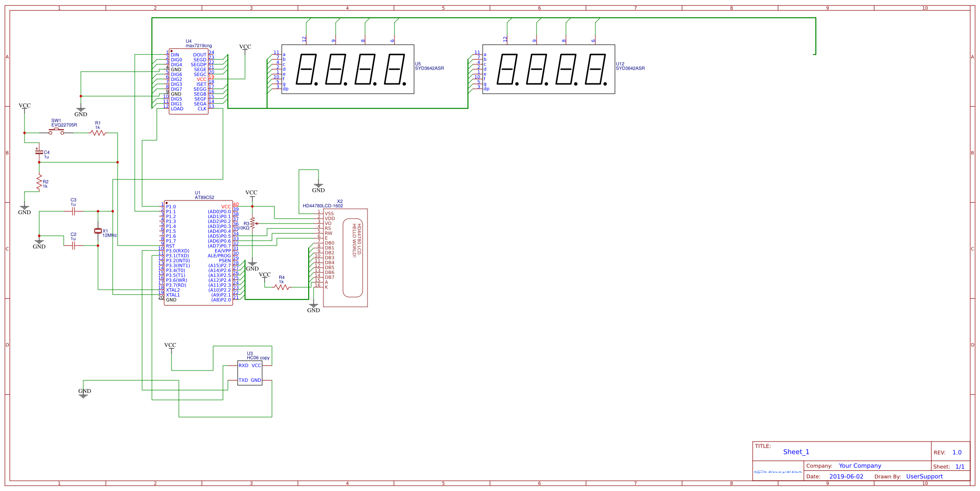
Task: Click the REV value 1.0
Action: coord(957,452)
